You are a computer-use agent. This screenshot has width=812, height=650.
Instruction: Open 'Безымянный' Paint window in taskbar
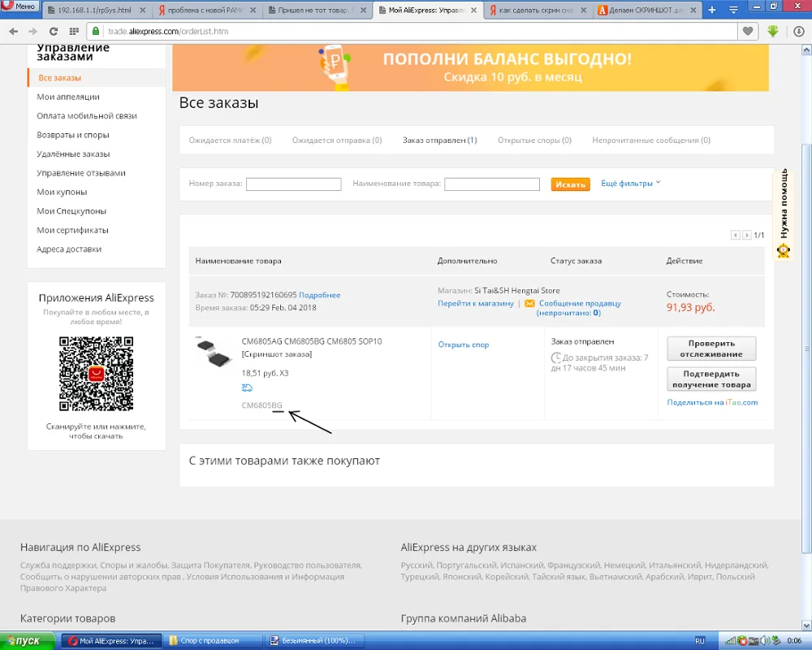(x=313, y=641)
